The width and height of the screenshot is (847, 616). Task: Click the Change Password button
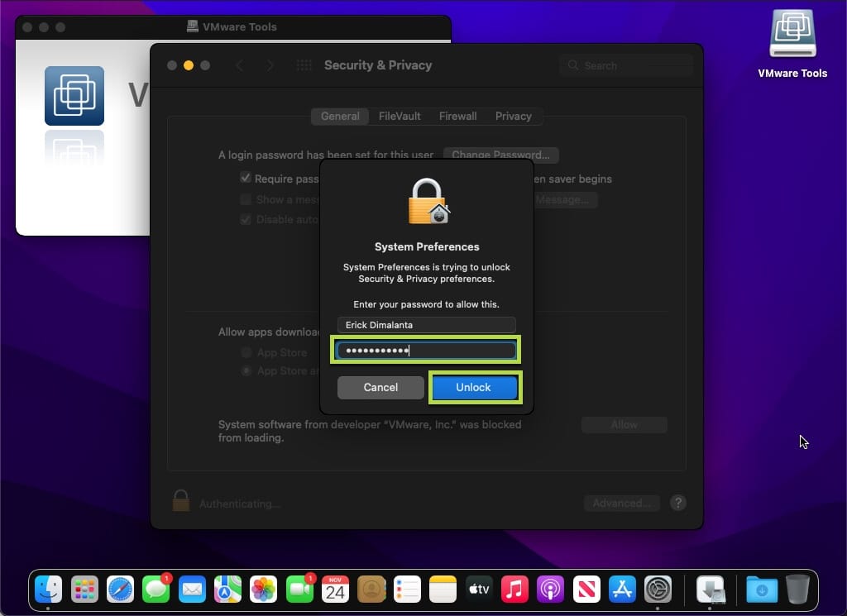[x=500, y=155]
